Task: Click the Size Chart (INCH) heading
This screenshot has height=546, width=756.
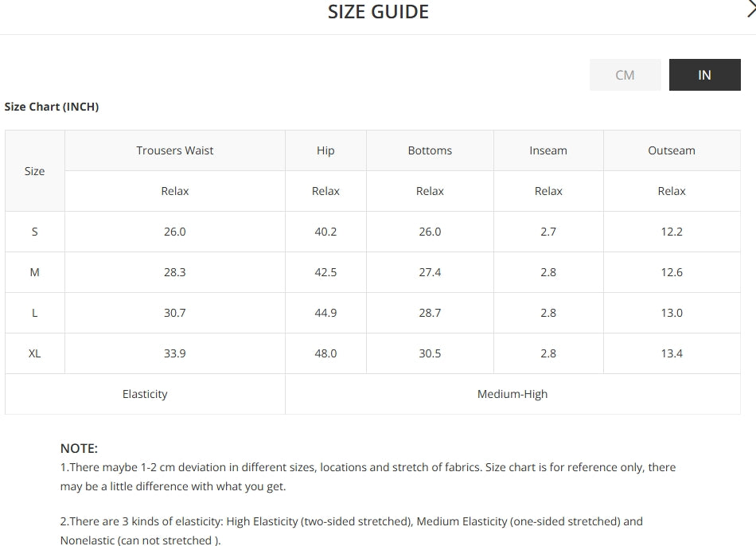Action: 52,107
